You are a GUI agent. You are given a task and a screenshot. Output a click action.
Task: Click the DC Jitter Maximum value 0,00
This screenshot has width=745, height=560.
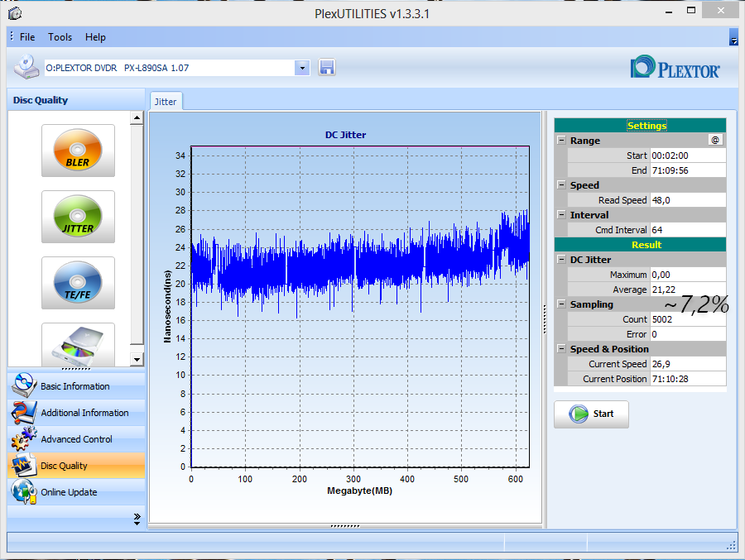(x=688, y=275)
